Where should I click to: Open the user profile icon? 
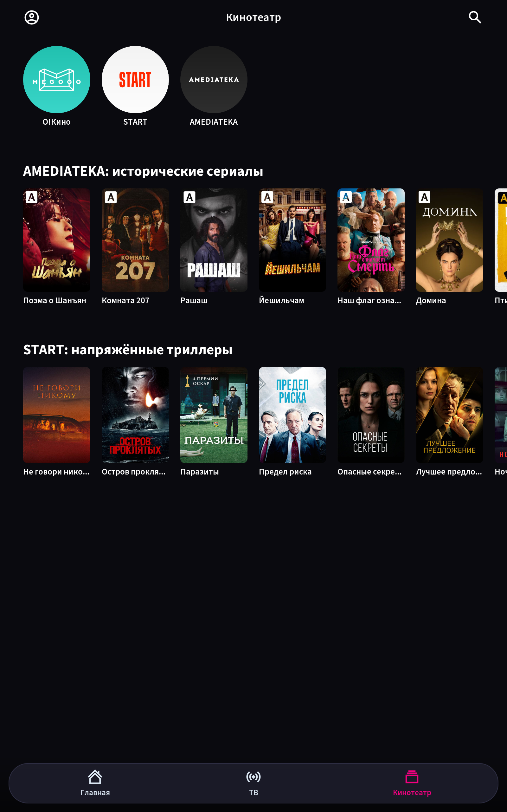(x=32, y=17)
